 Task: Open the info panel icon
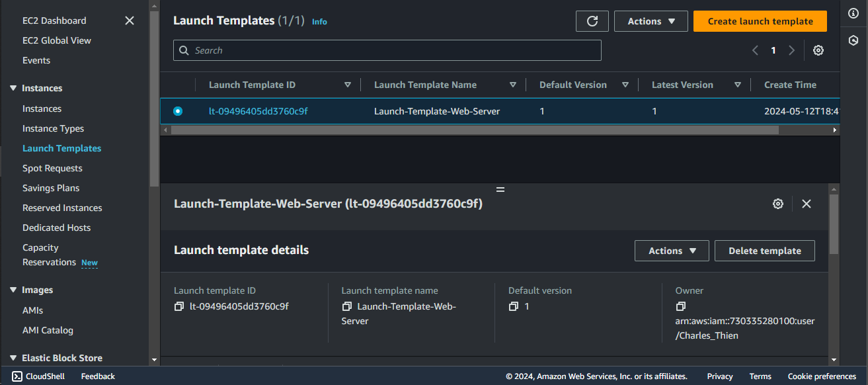[853, 14]
